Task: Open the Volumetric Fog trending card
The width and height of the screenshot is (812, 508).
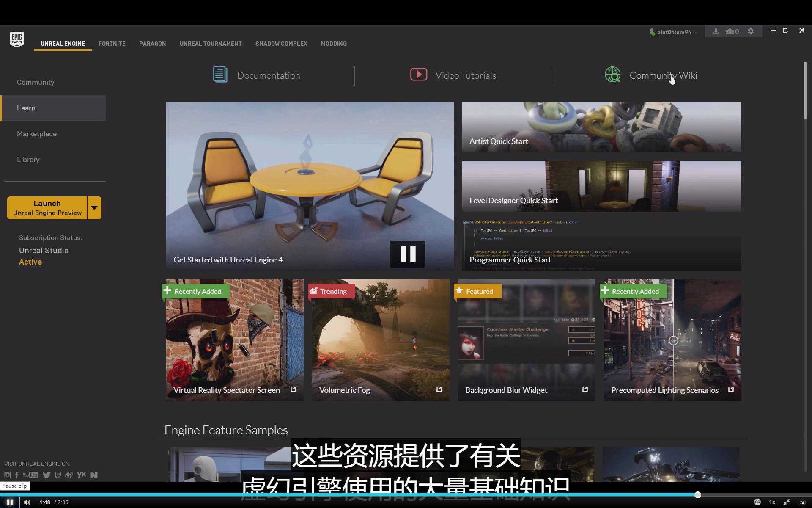Action: point(381,340)
